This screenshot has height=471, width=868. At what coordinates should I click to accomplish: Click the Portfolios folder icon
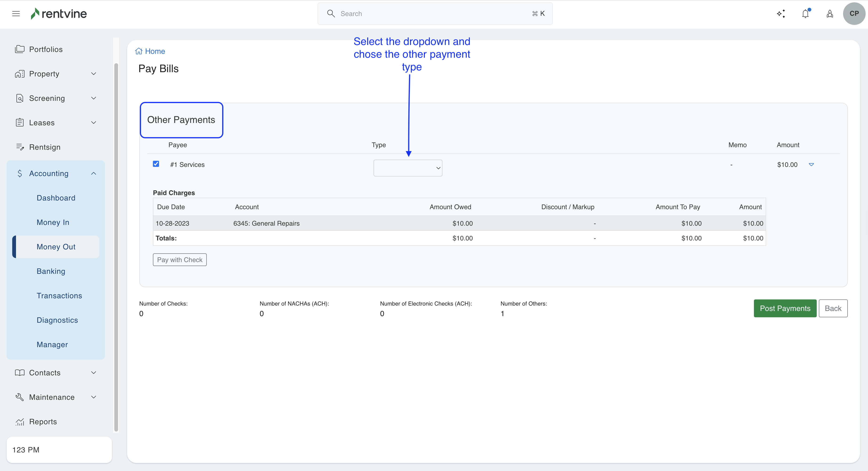(20, 49)
